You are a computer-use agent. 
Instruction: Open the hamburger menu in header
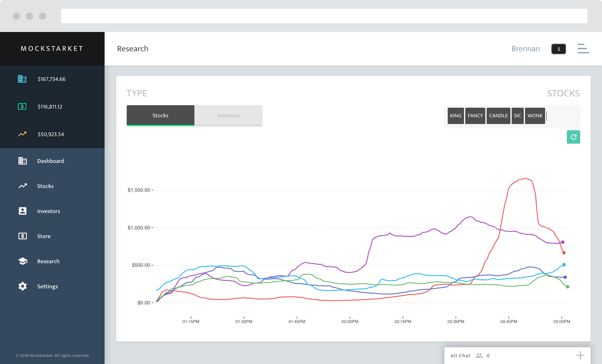coord(583,49)
